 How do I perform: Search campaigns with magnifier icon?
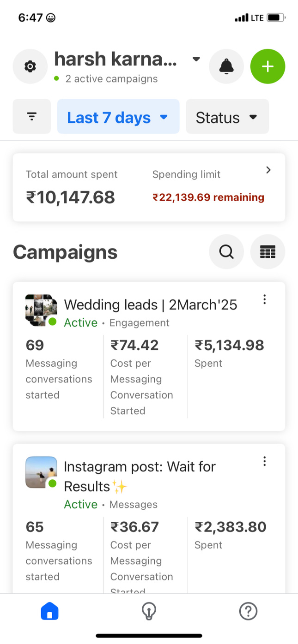pos(226,252)
